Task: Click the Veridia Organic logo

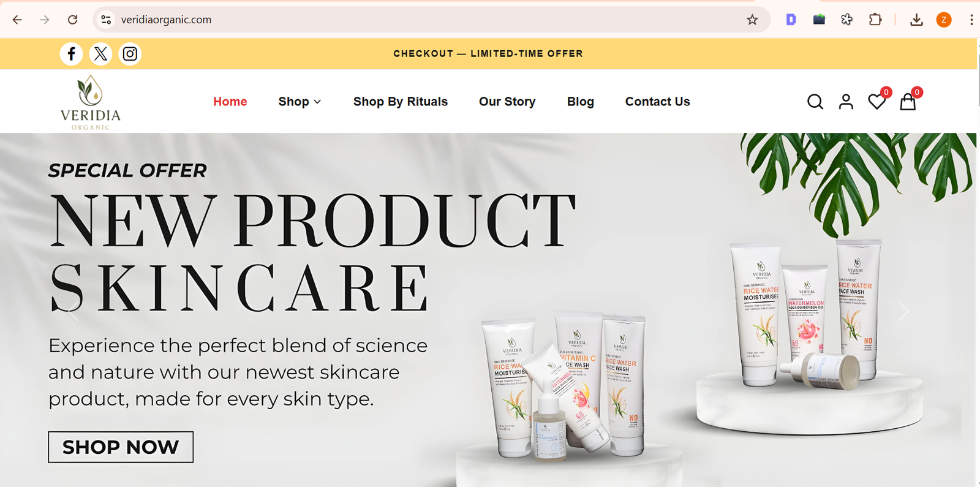Action: pyautogui.click(x=91, y=102)
